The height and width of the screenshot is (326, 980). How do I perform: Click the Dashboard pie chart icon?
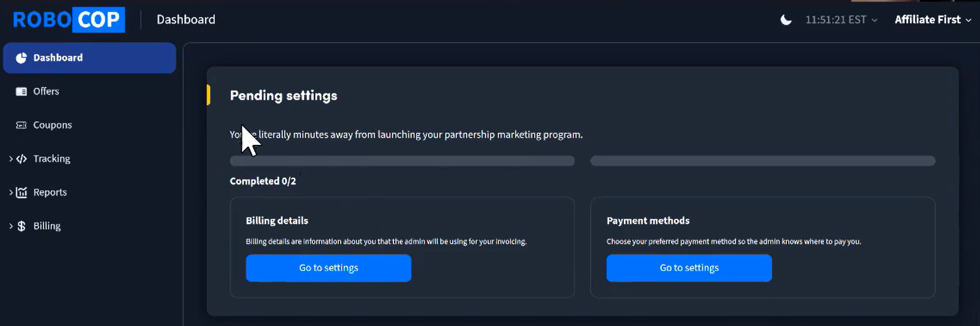(21, 58)
